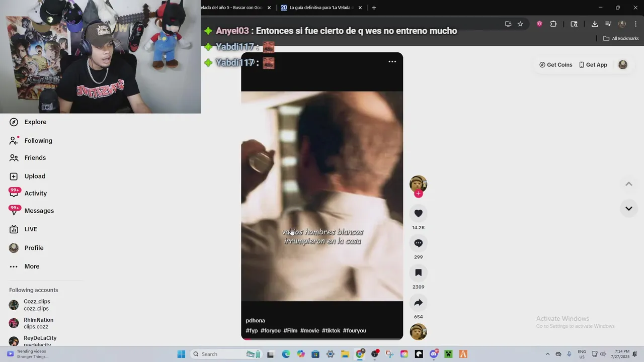Like the video with the heart icon

tap(418, 213)
